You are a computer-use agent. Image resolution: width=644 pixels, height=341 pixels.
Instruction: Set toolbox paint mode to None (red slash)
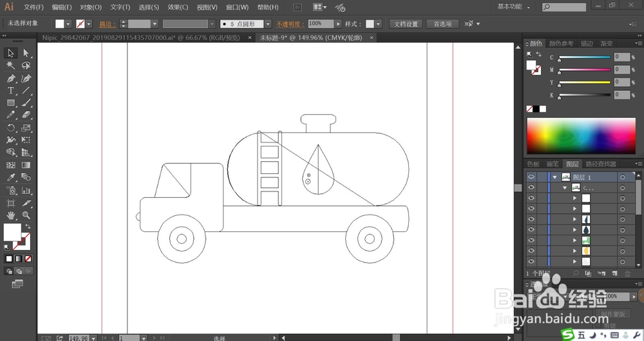point(28,258)
